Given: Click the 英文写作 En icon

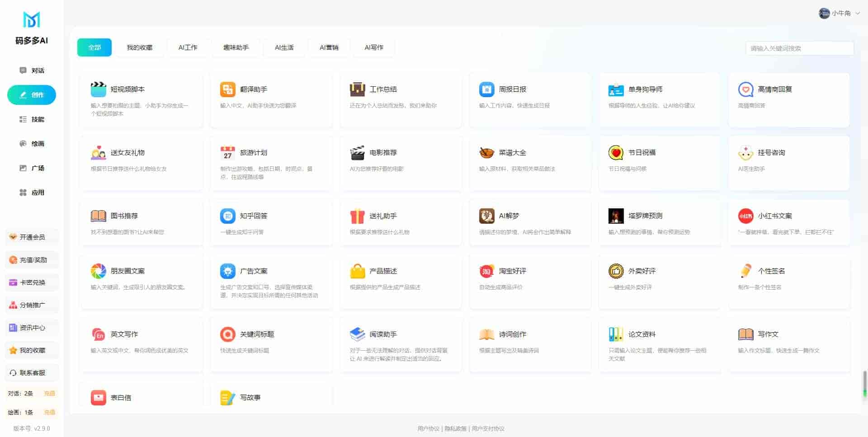Looking at the screenshot, I should [98, 334].
